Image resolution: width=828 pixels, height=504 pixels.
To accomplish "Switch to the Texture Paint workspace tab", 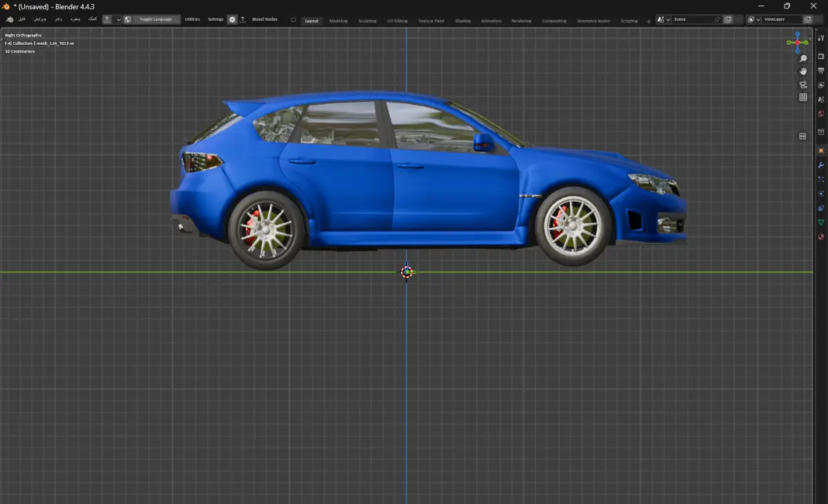I will [x=431, y=21].
